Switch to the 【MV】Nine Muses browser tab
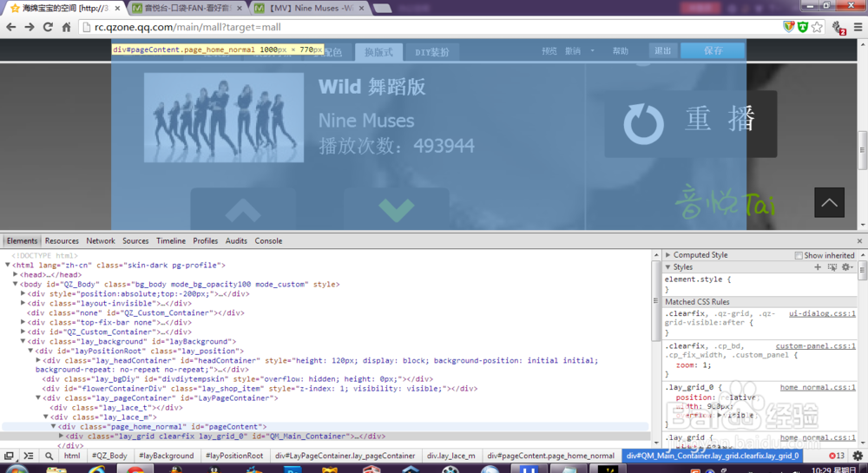This screenshot has height=473, width=868. pyautogui.click(x=310, y=9)
